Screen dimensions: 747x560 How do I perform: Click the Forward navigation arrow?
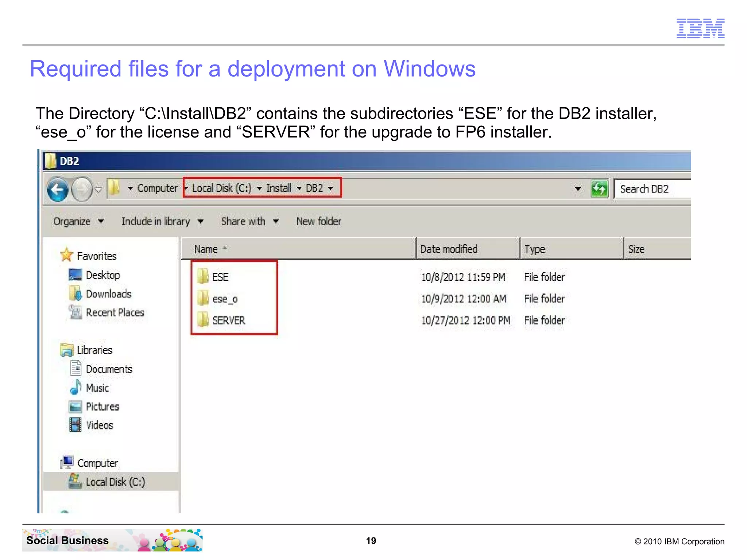82,189
